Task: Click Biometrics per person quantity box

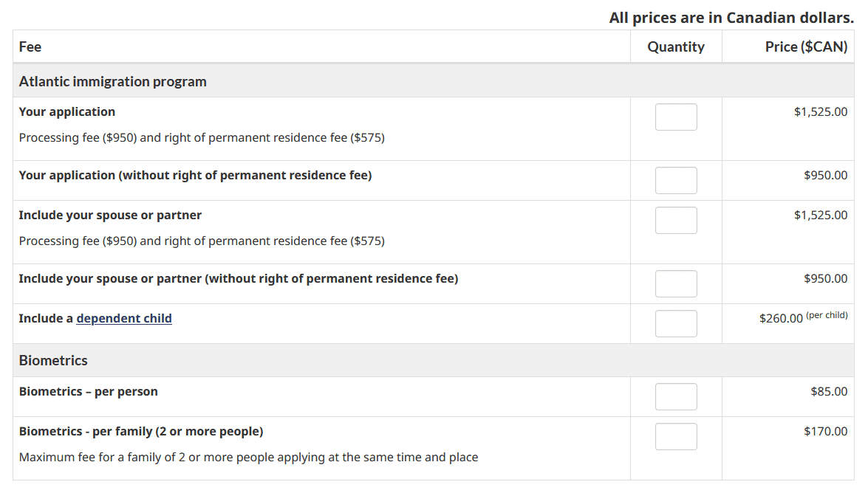Action: coord(676,397)
